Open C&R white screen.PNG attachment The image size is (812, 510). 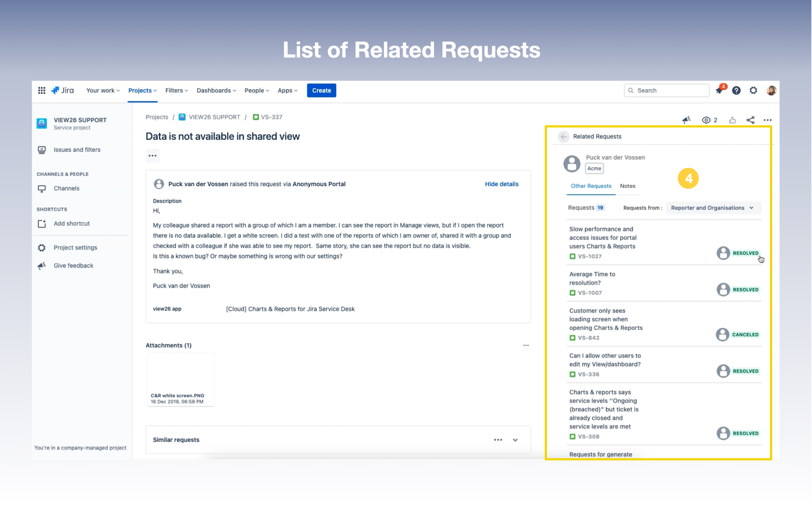[180, 379]
